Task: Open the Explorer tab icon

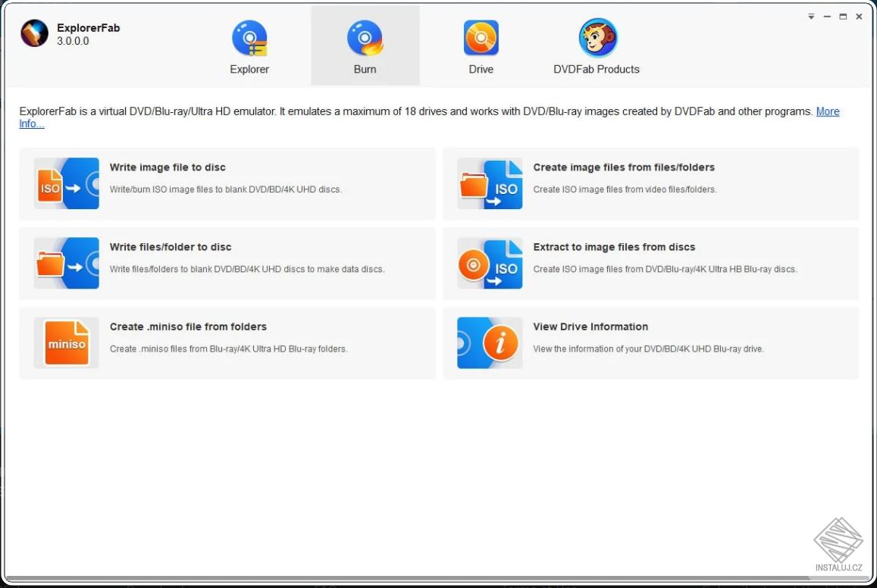Action: 249,38
